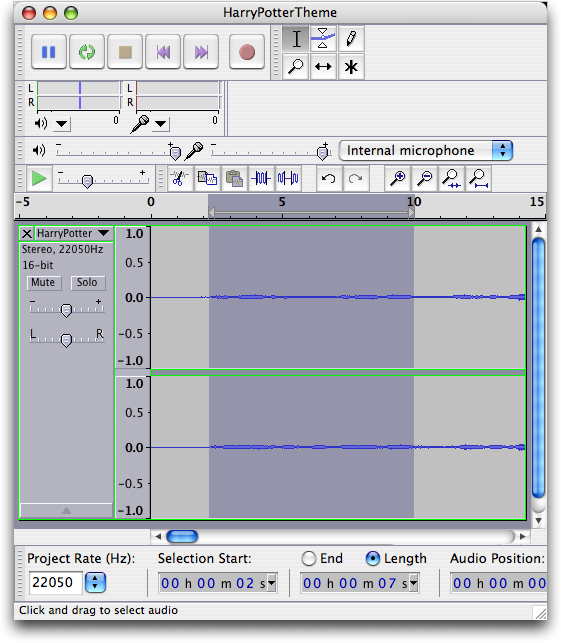Undo the last action

tap(329, 178)
